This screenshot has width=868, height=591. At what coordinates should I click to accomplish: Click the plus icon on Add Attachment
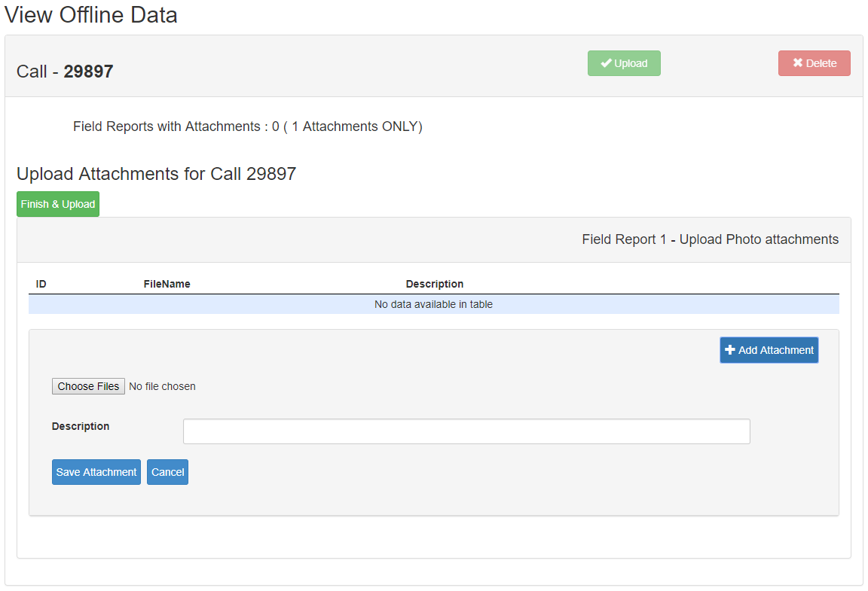(729, 350)
